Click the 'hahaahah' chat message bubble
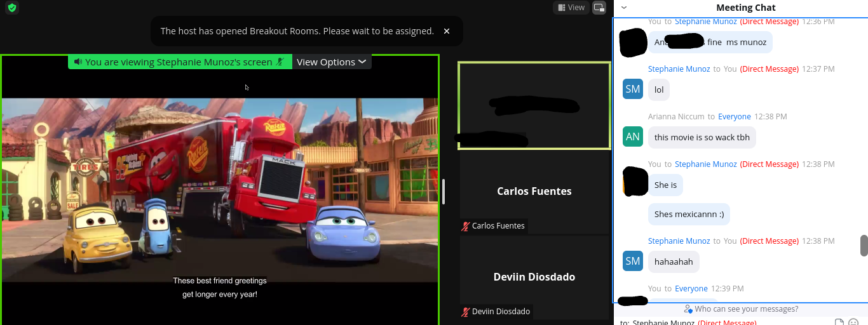Image resolution: width=868 pixels, height=325 pixels. [674, 262]
